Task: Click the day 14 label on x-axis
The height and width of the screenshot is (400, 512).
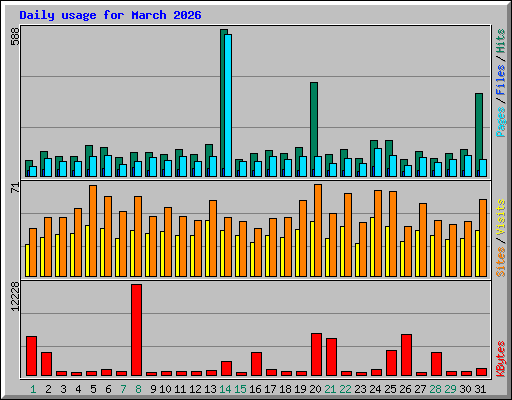Action: coord(225,389)
